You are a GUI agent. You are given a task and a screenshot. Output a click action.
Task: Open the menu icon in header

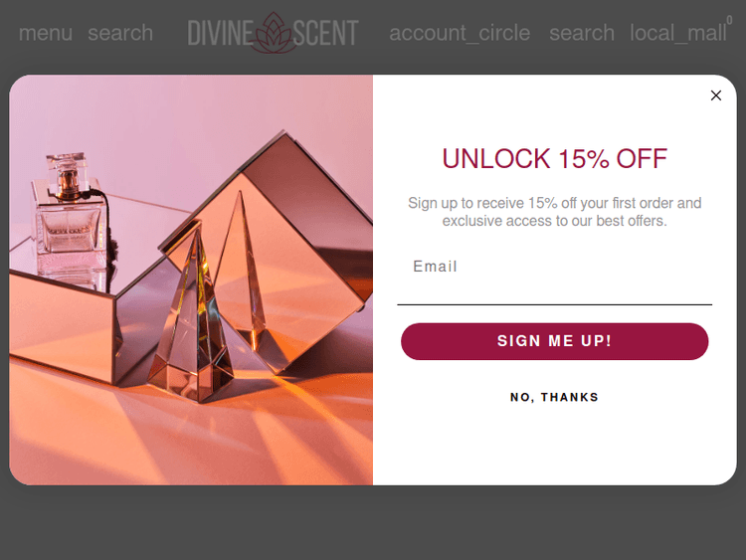click(x=46, y=33)
